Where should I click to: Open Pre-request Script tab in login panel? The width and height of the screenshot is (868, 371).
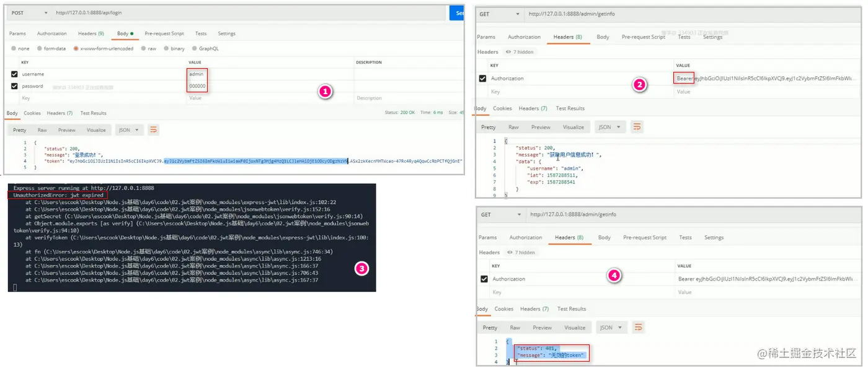(164, 33)
